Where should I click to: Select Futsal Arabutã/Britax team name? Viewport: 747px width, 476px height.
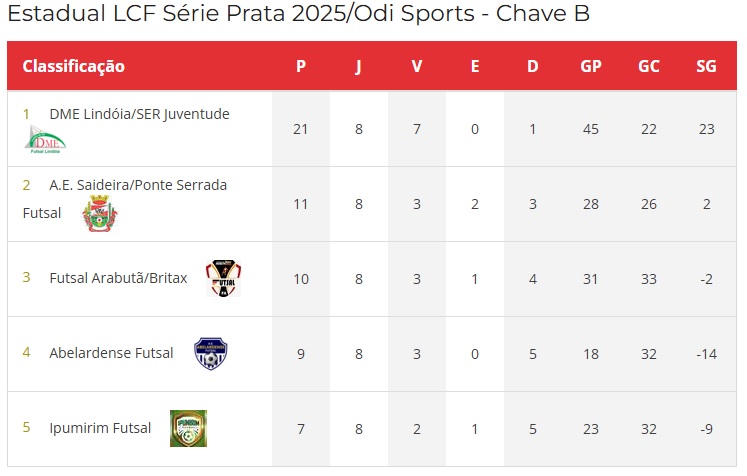tap(118, 278)
